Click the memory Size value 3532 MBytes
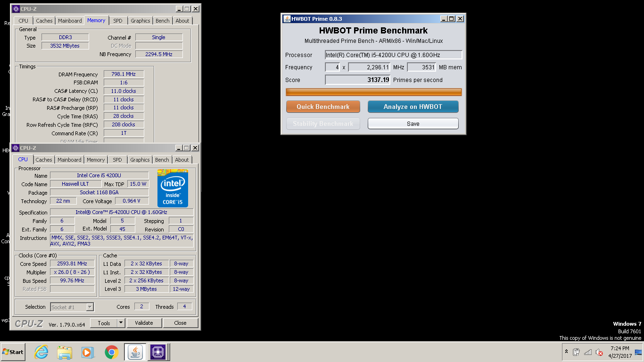Screen dimensions: 644x362 tap(65, 46)
